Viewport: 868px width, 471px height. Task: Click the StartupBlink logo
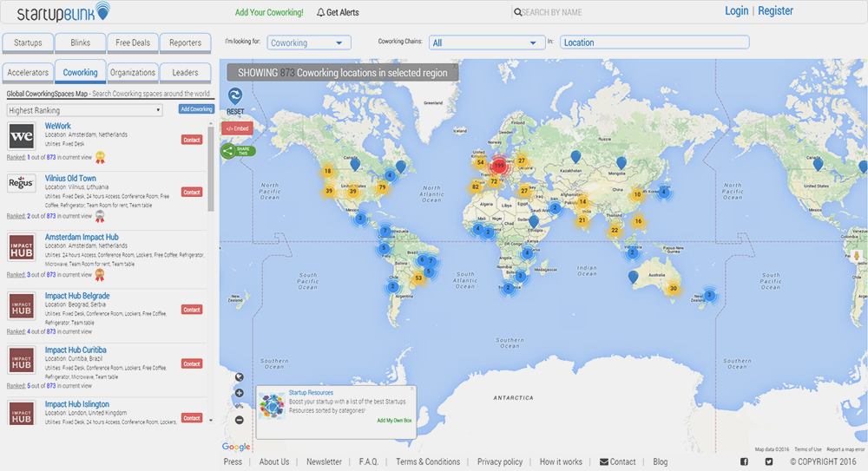63,11
